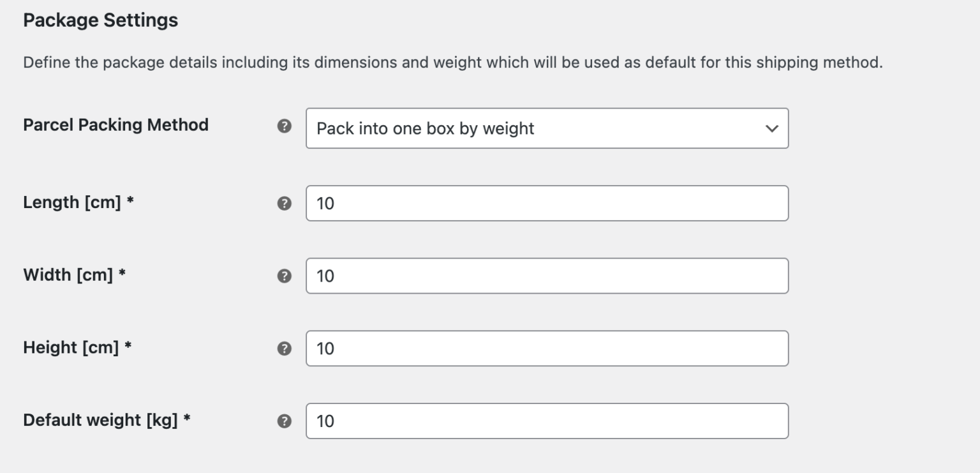Click the Width field help icon
Screen dimensions: 980x473
pyautogui.click(x=285, y=275)
